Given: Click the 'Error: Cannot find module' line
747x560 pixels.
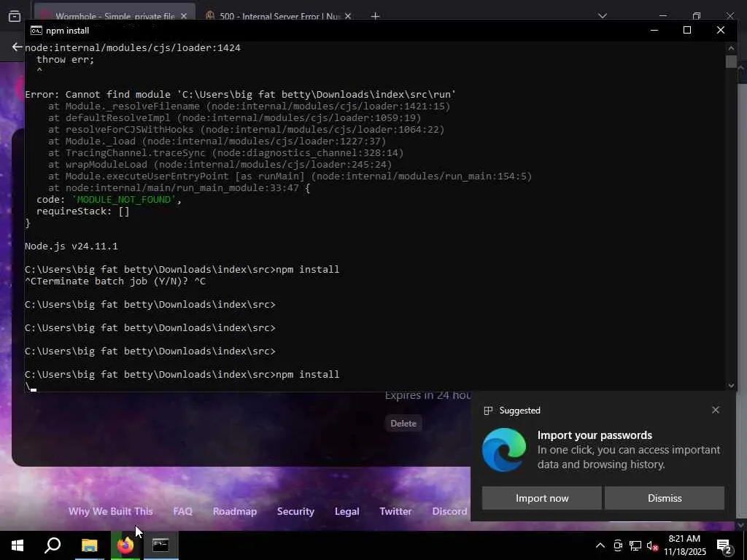Looking at the screenshot, I should (x=241, y=94).
